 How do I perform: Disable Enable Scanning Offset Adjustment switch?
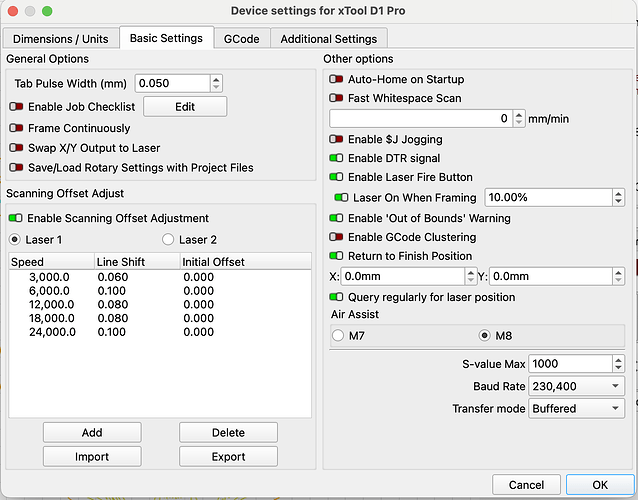(x=15, y=218)
